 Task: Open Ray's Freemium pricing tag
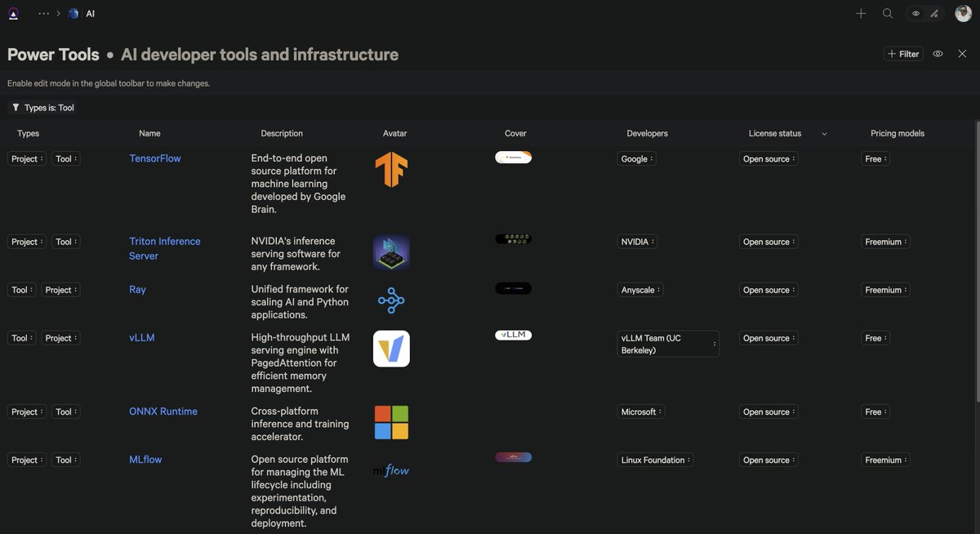pos(886,290)
